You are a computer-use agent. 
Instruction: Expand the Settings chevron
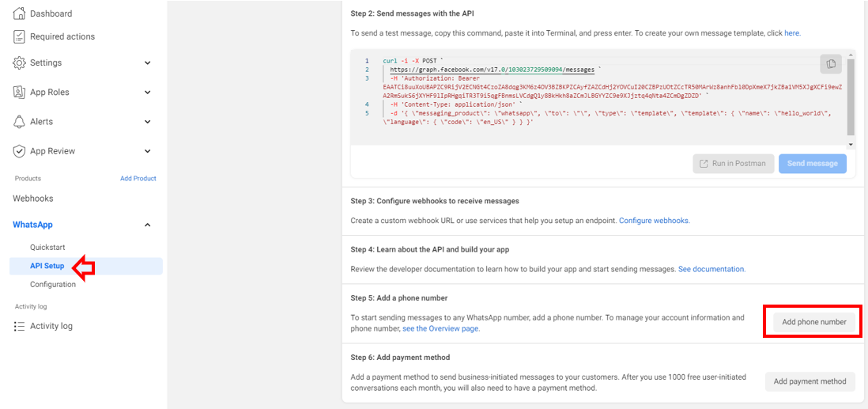click(x=147, y=62)
